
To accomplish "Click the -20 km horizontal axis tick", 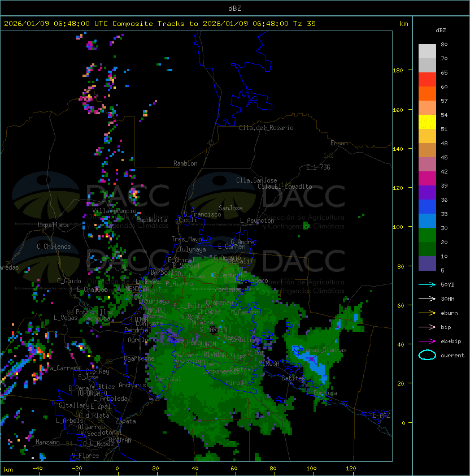I will coord(77,469).
